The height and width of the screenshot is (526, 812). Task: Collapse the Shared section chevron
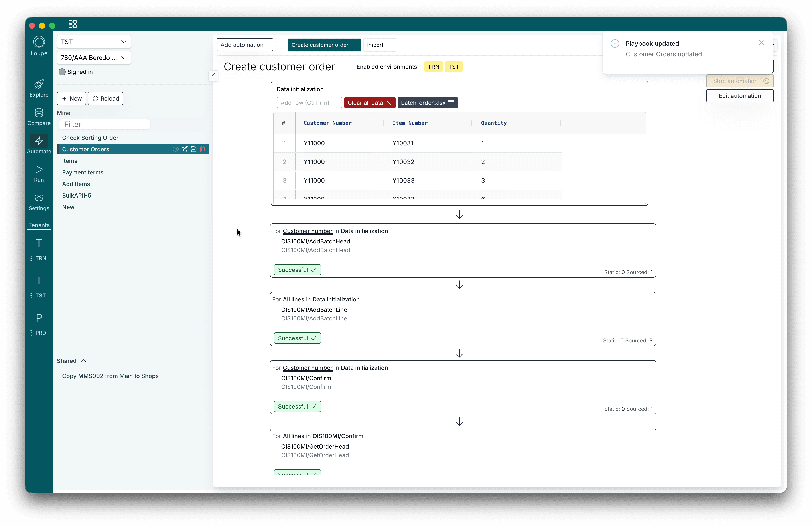coord(84,361)
